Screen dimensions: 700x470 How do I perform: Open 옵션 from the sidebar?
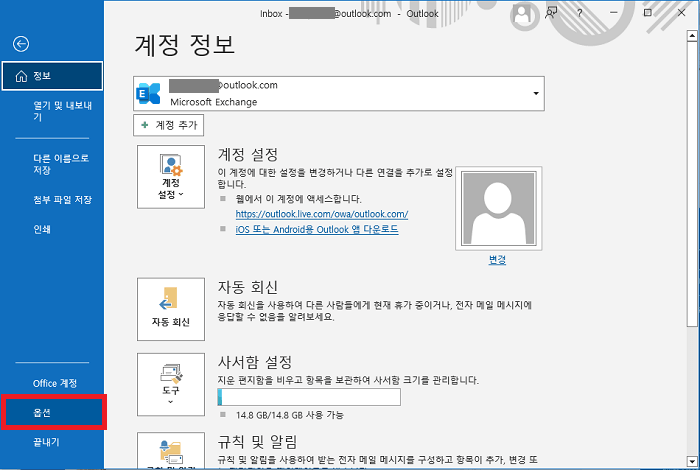click(x=54, y=412)
